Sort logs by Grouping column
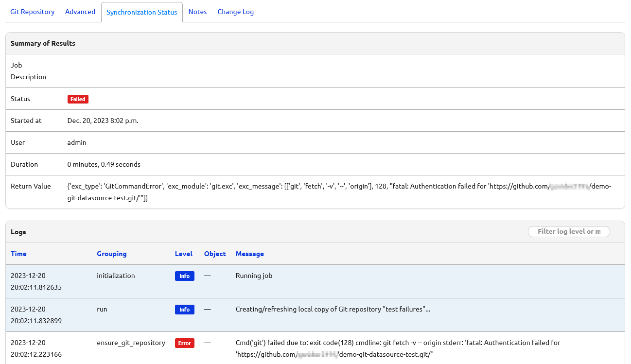631x364 pixels. [111, 253]
